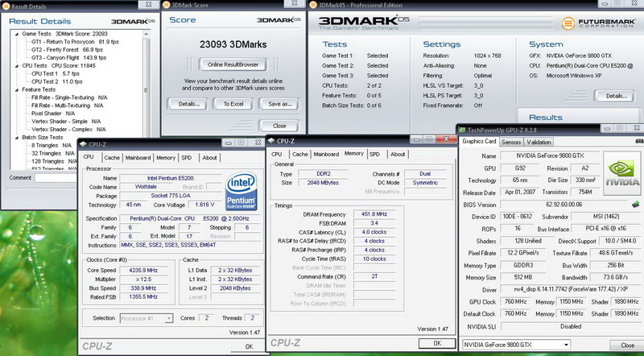644x356 pixels.
Task: Select Fill Rate - Single-Texturing row
Action: click(69, 97)
